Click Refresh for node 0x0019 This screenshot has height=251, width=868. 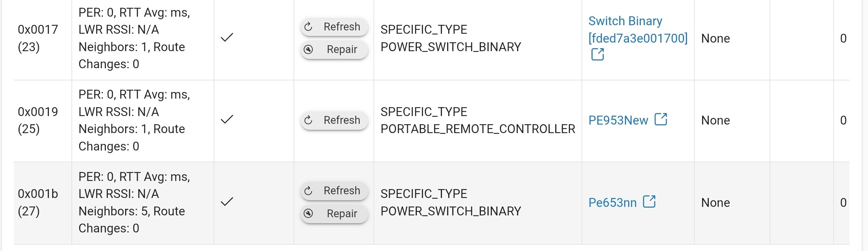pos(334,120)
